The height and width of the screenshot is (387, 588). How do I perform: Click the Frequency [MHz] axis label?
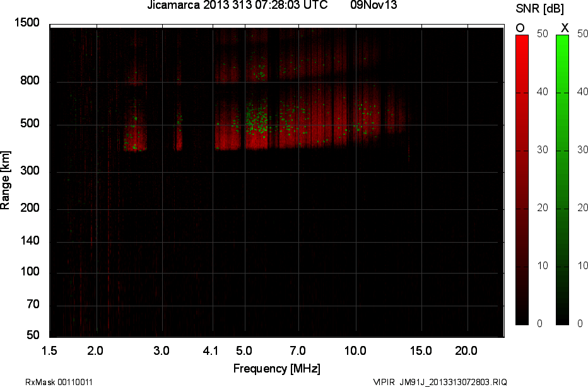(x=276, y=368)
